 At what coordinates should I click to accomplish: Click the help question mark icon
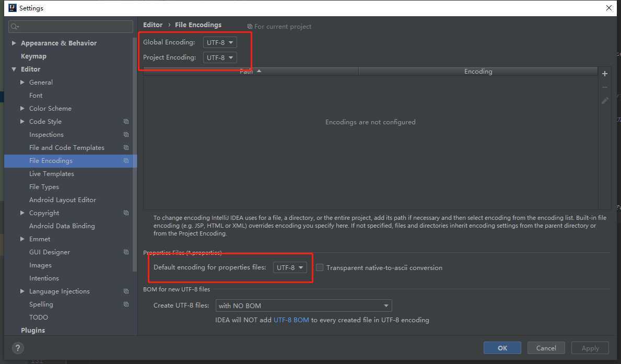[x=17, y=348]
